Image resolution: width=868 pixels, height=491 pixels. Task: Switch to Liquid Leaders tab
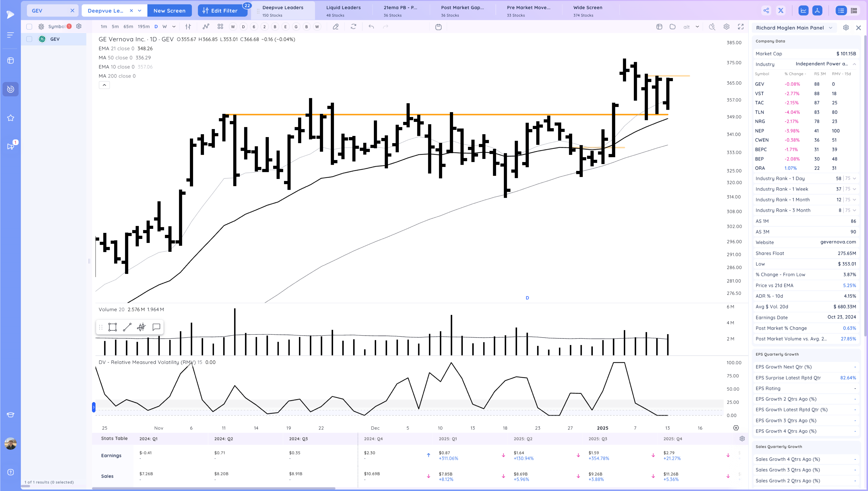[344, 11]
